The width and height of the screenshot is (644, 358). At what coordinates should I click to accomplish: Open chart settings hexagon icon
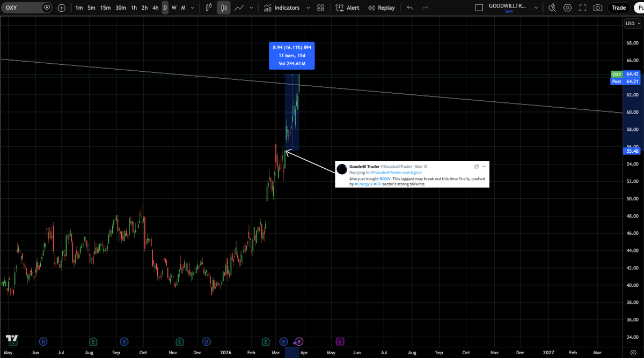567,8
